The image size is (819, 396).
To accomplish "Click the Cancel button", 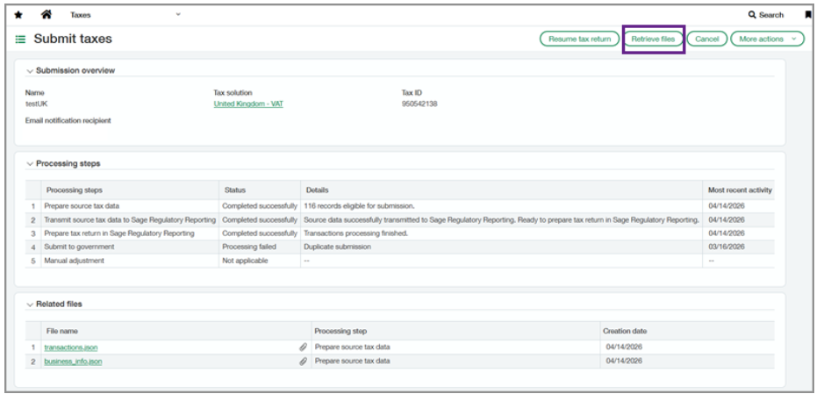I will pyautogui.click(x=707, y=39).
